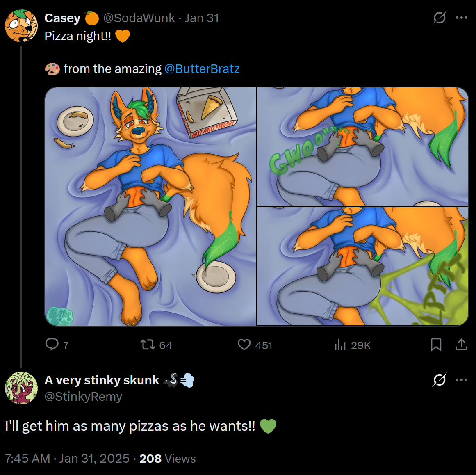Click the @SodaWunk handle
476x475 pixels.
pos(139,18)
